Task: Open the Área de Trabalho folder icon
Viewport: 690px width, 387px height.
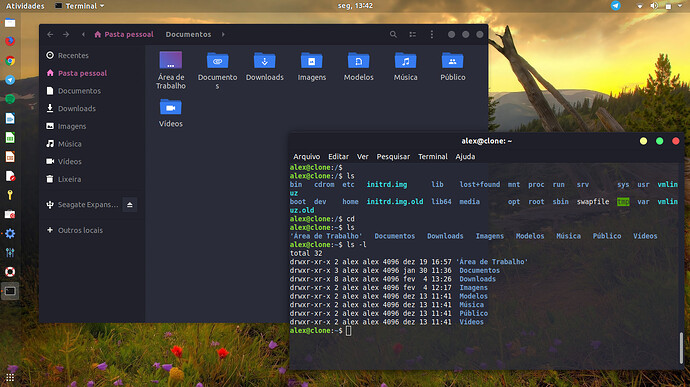Action: [x=171, y=60]
